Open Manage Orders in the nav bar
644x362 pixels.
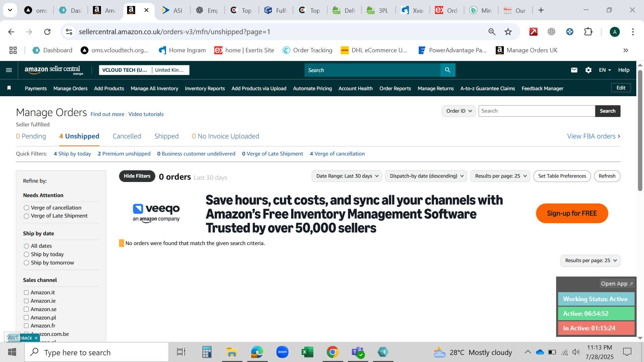pos(70,88)
